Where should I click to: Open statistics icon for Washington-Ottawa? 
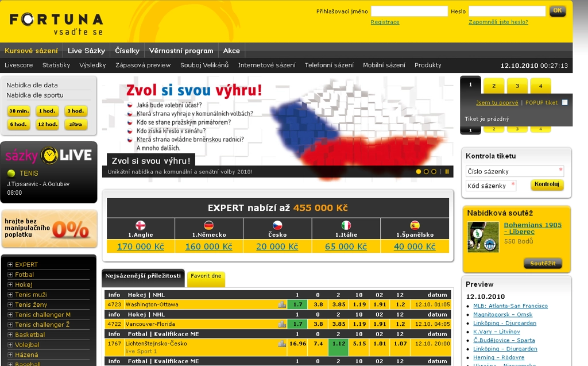(x=282, y=305)
